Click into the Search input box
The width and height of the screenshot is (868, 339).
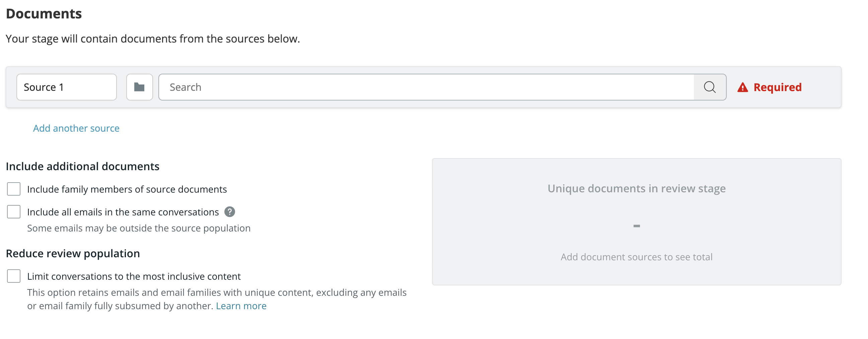[x=426, y=87]
